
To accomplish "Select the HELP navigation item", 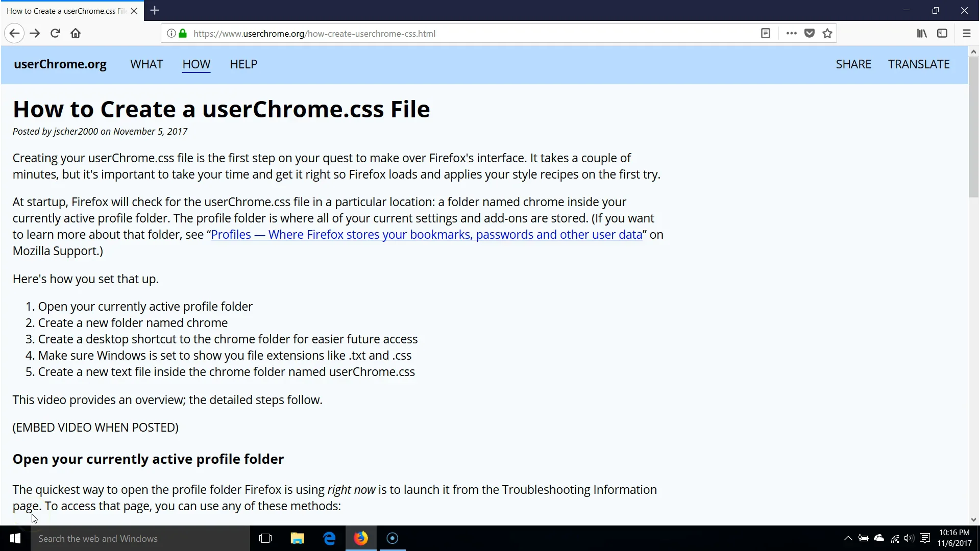I will tap(243, 64).
